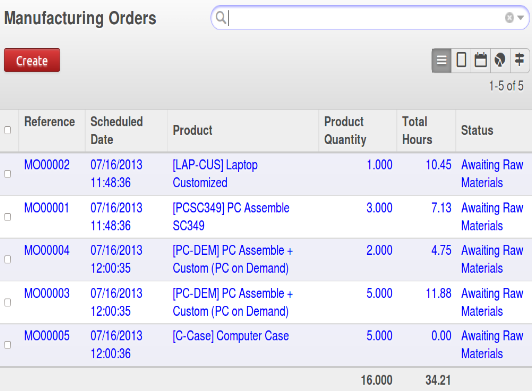Click quantity 3.000 in MO00001 row

point(379,208)
